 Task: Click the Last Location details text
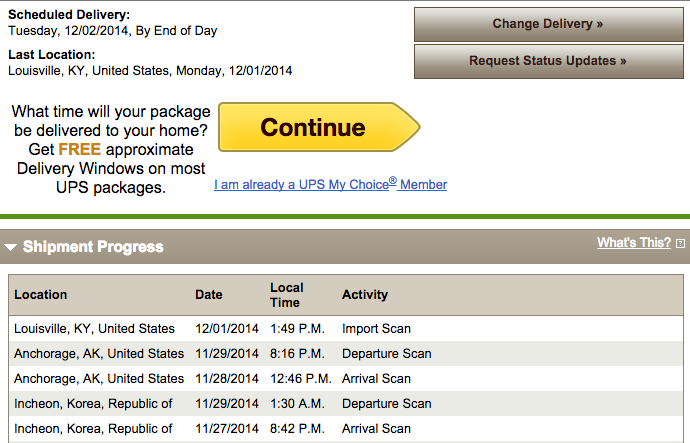[x=150, y=70]
